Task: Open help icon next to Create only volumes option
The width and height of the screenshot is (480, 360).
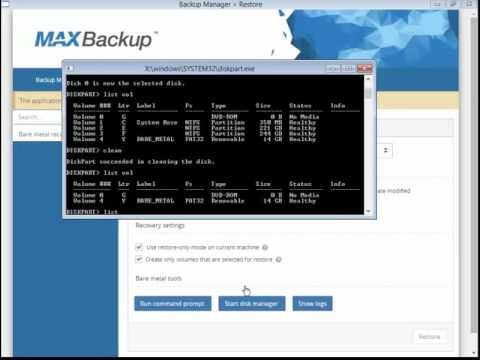Action: click(279, 259)
